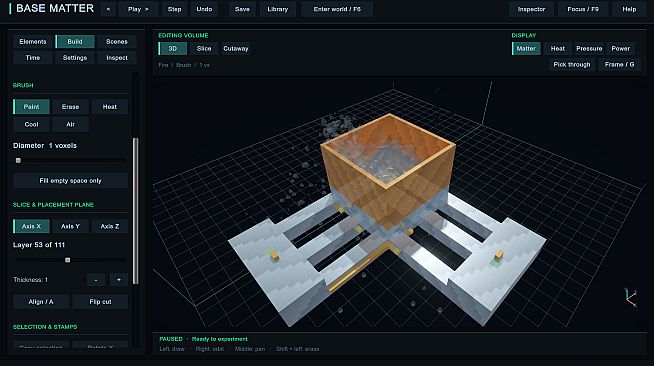
Task: Click the BASE MATTER title
Action: click(55, 8)
